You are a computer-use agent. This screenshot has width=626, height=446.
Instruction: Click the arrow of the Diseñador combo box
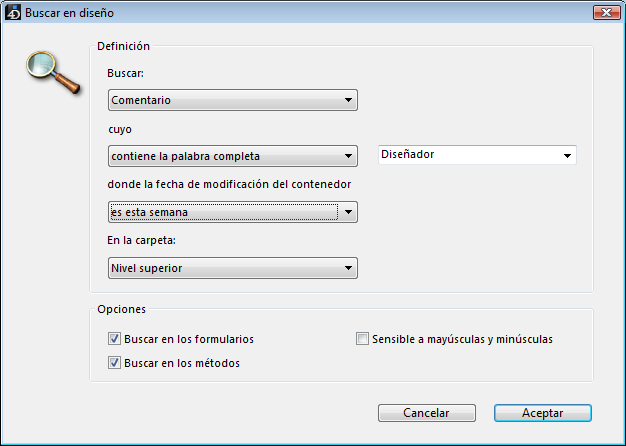[568, 155]
